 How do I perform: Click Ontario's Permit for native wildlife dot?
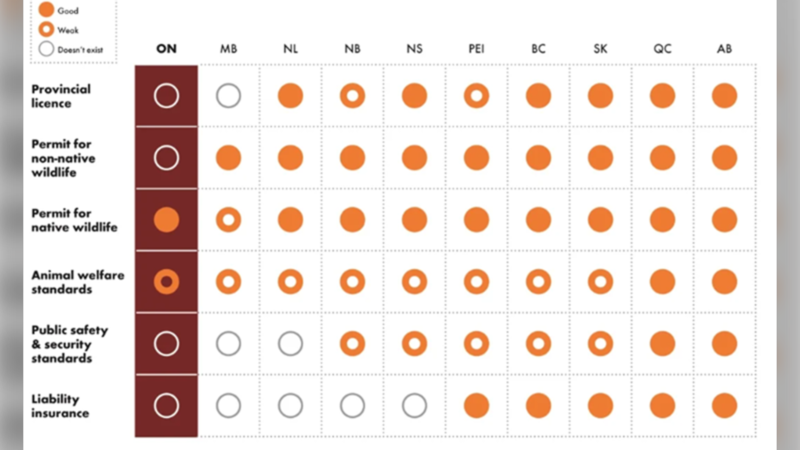166,220
